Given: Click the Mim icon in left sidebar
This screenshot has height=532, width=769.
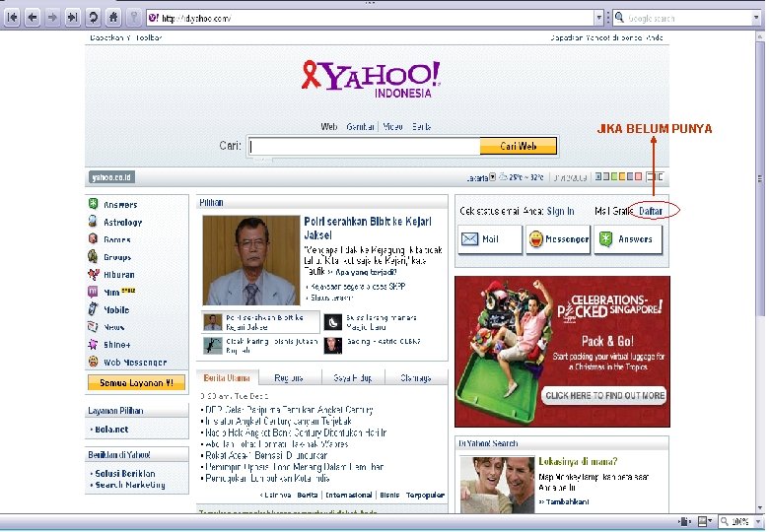Looking at the screenshot, I should [93, 292].
